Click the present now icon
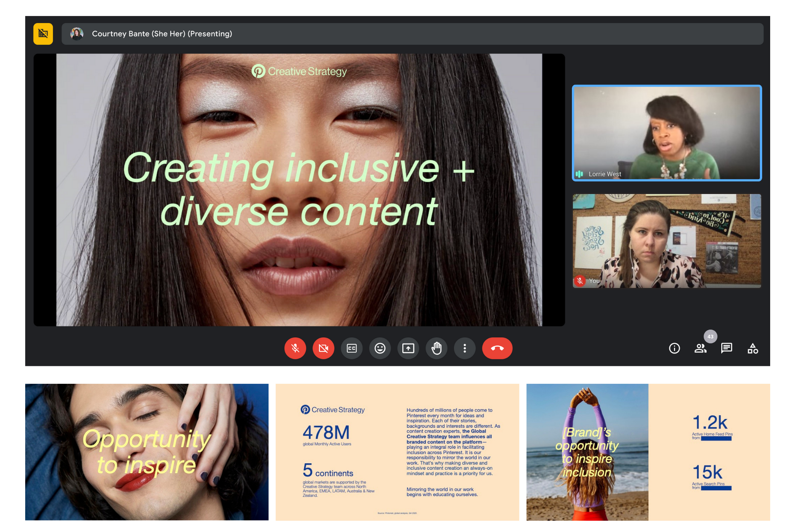 point(408,348)
